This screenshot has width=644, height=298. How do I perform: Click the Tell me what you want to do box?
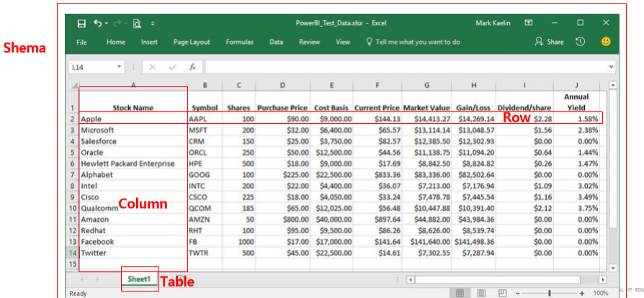[x=413, y=42]
